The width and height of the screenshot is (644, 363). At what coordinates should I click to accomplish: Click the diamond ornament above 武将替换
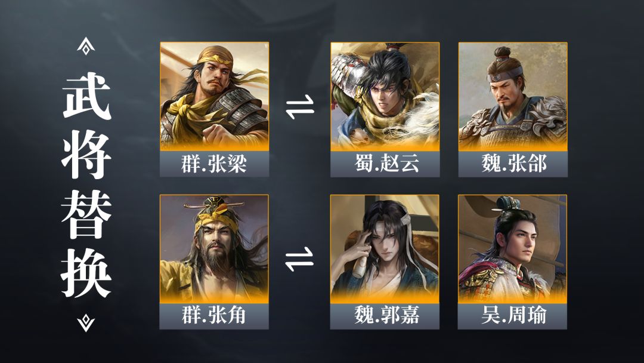pos(86,46)
